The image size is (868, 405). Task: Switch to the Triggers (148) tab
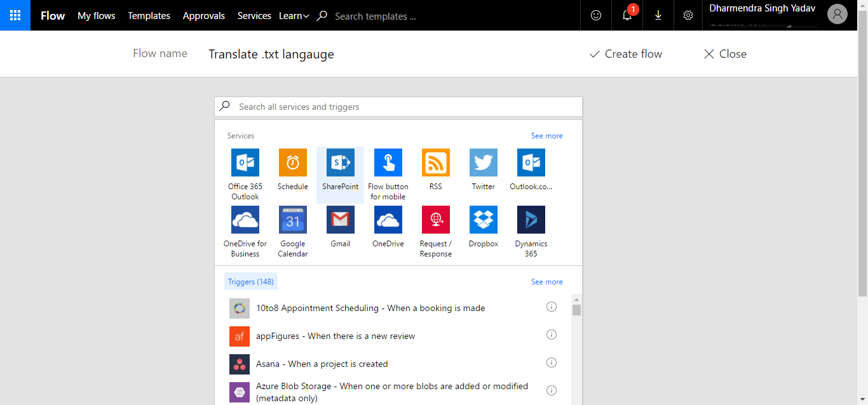[251, 282]
